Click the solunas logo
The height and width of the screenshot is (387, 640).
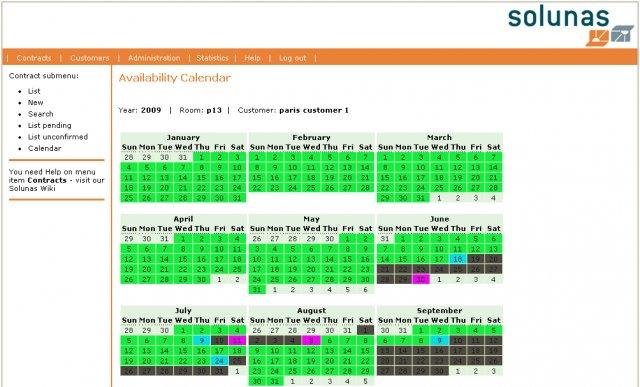click(570, 25)
